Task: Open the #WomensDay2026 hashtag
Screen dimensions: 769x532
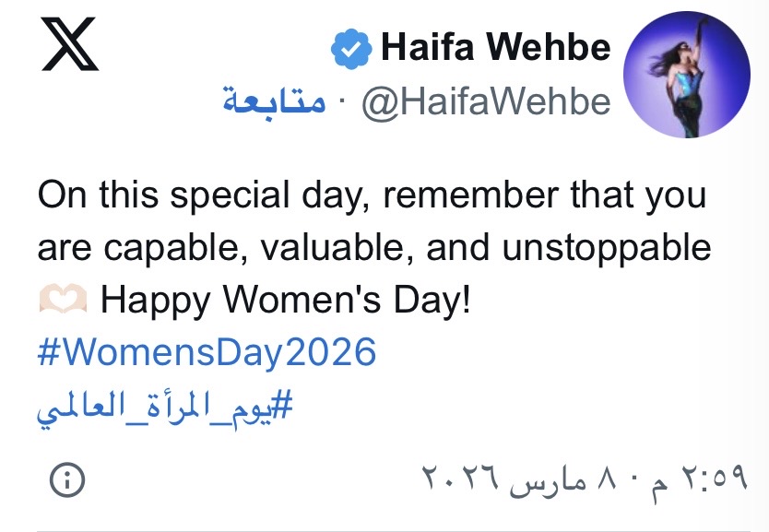Action: [x=207, y=352]
